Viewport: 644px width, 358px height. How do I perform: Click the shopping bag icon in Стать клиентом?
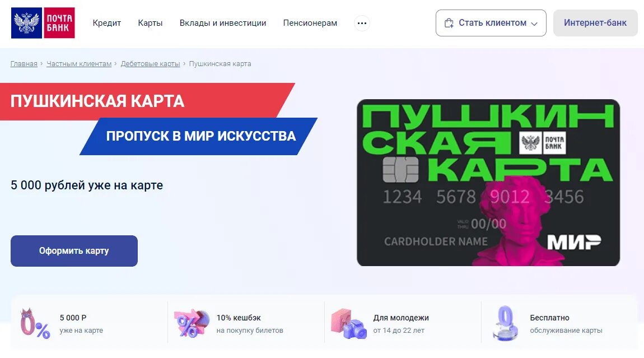[449, 23]
